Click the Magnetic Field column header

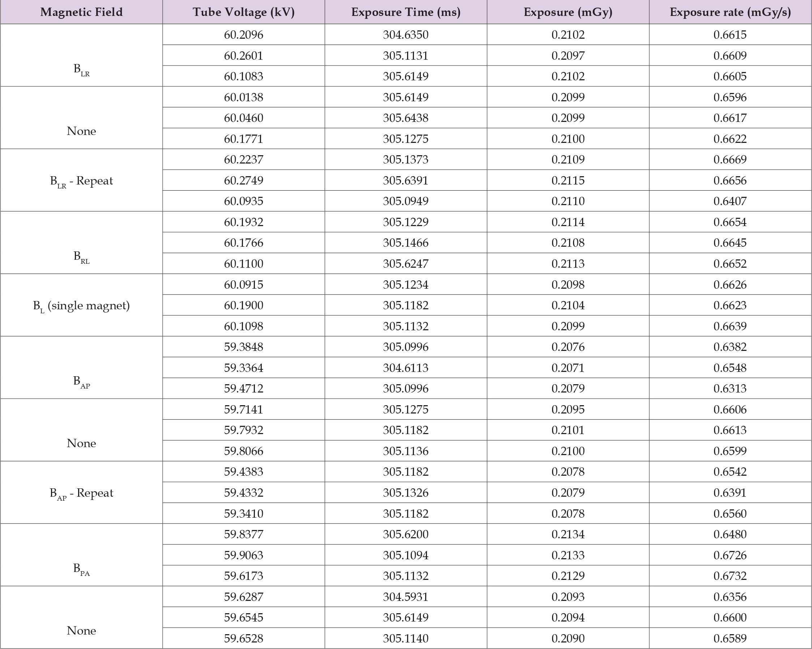click(81, 12)
